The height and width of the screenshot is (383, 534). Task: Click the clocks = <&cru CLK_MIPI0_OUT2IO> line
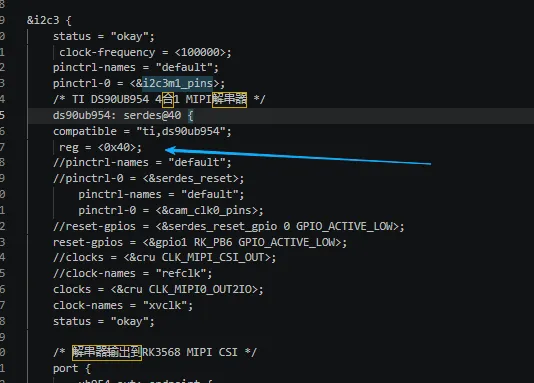pyautogui.click(x=158, y=289)
